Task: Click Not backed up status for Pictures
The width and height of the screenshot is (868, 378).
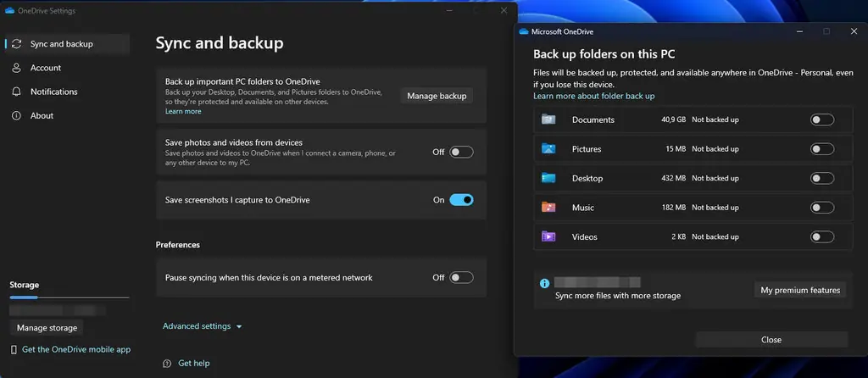Action: point(715,149)
